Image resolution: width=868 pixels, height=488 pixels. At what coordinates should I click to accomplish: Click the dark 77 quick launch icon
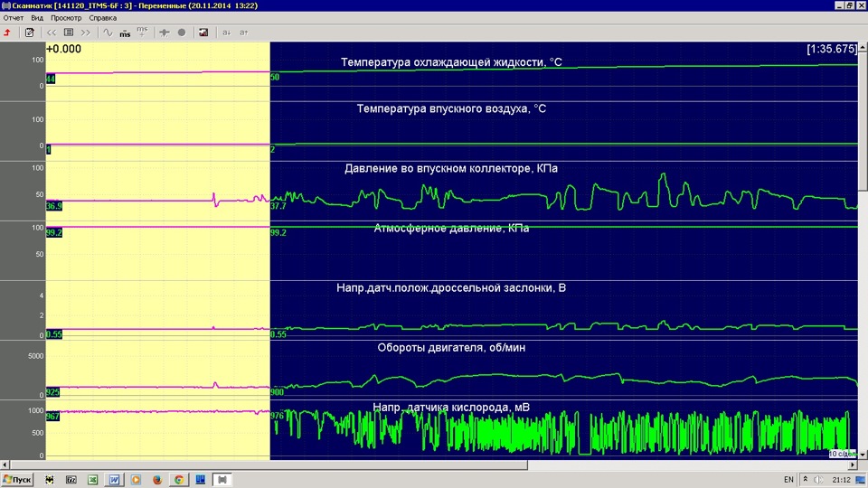point(71,480)
